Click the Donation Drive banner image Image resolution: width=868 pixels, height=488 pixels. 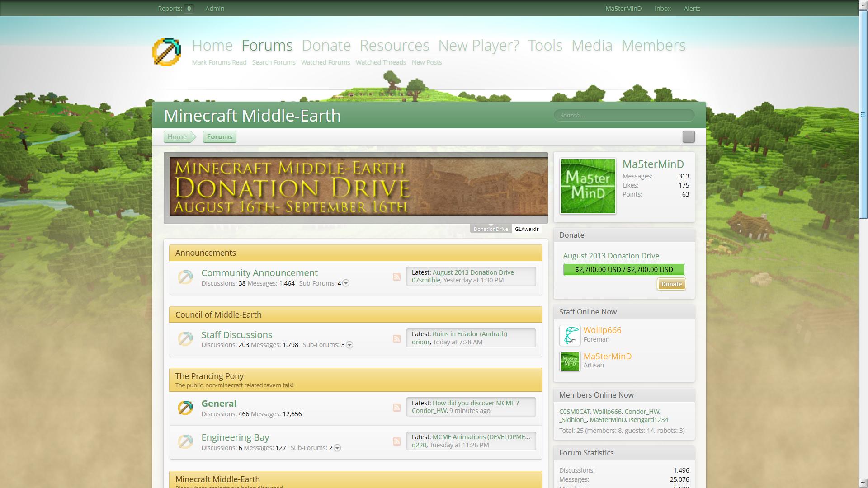pos(359,187)
